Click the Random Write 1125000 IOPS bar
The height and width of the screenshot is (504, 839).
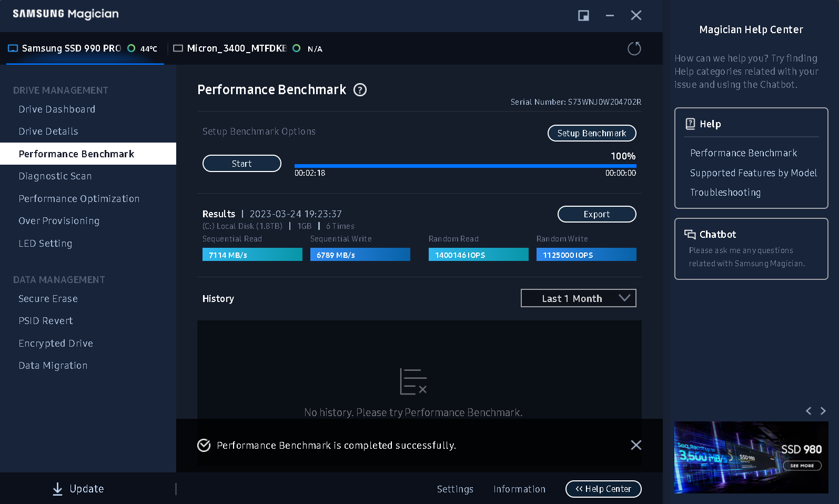pos(587,255)
